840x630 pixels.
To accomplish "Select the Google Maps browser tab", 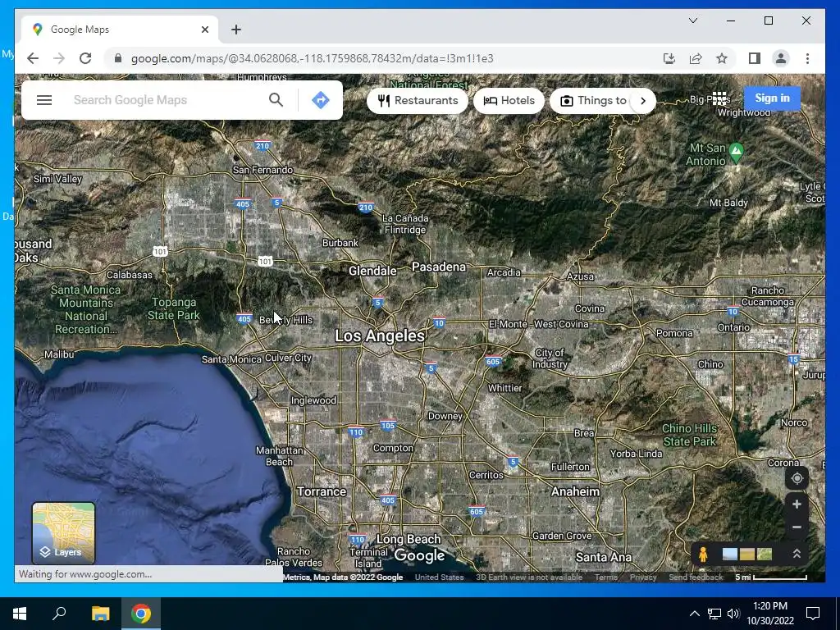I will (x=120, y=30).
